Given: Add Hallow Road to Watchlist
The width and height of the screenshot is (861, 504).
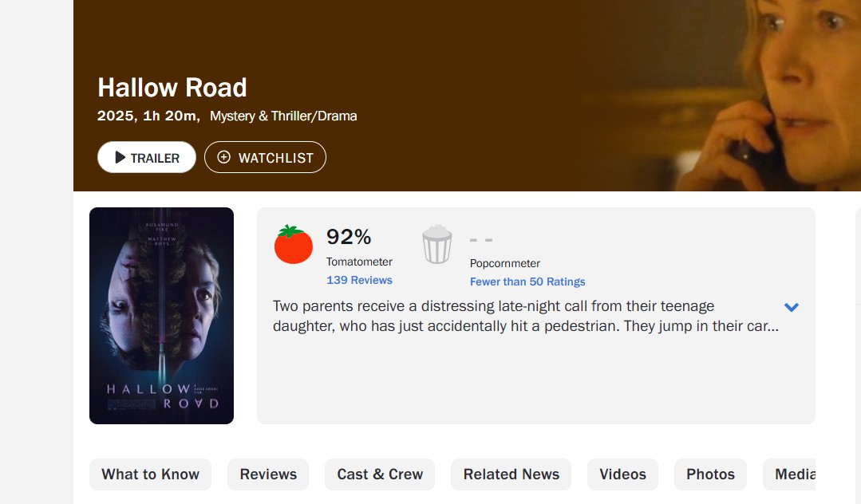Looking at the screenshot, I should [x=265, y=157].
